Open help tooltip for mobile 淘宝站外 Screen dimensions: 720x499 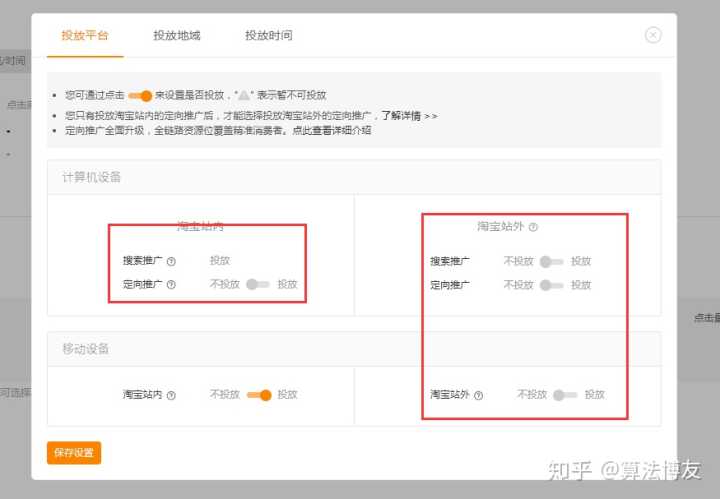(x=478, y=396)
